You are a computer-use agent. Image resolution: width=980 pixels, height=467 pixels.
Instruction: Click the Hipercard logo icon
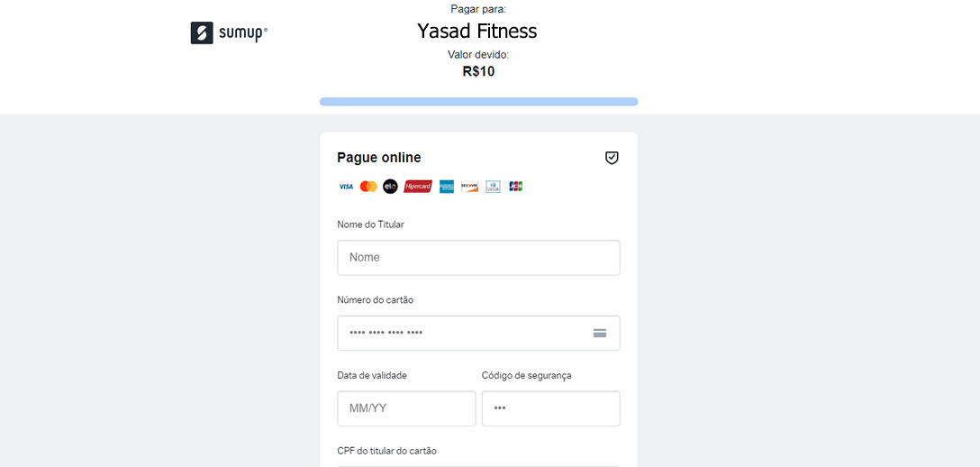click(418, 187)
